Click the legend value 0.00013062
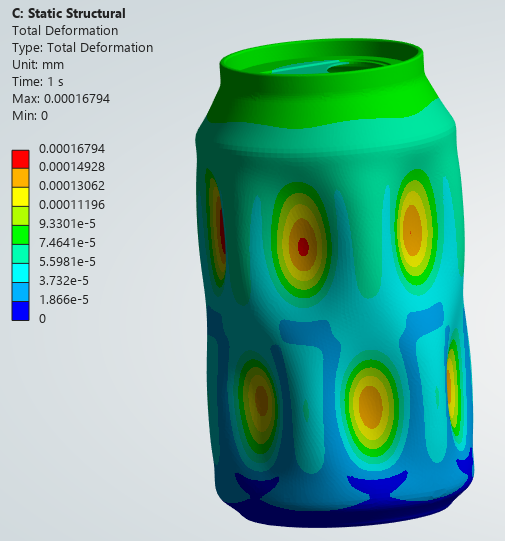Image resolution: width=505 pixels, height=541 pixels. [x=72, y=186]
